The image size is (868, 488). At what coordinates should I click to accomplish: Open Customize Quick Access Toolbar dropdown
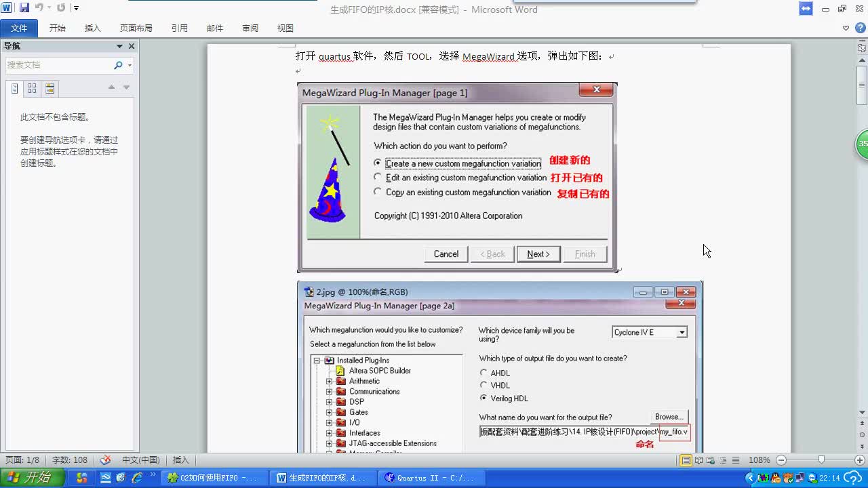tap(76, 8)
